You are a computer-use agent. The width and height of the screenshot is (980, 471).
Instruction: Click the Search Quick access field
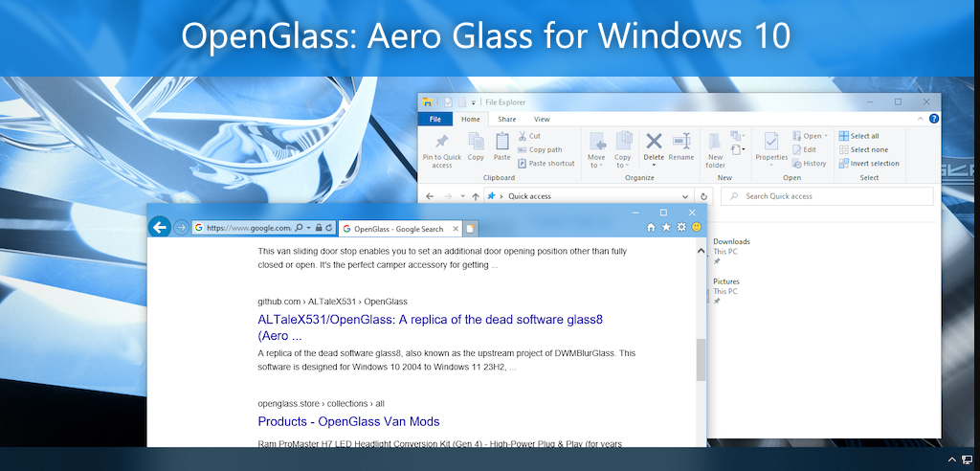(x=827, y=196)
